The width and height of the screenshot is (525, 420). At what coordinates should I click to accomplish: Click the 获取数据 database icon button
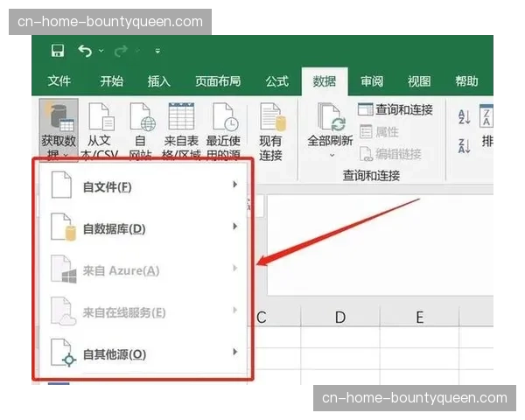59,130
